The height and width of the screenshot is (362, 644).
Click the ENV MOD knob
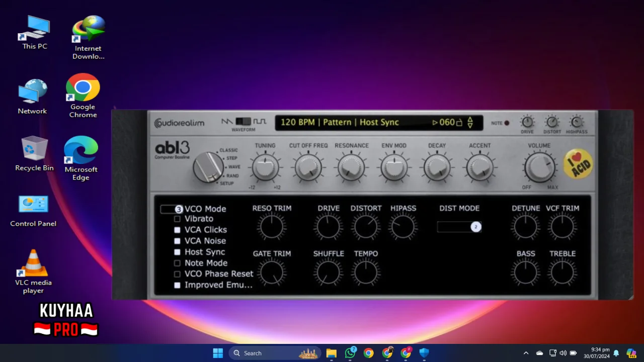394,167
